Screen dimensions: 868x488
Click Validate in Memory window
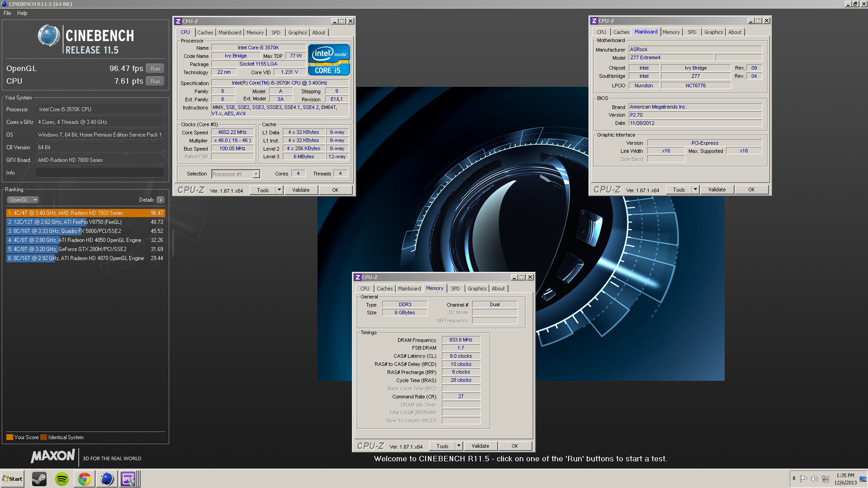click(480, 446)
